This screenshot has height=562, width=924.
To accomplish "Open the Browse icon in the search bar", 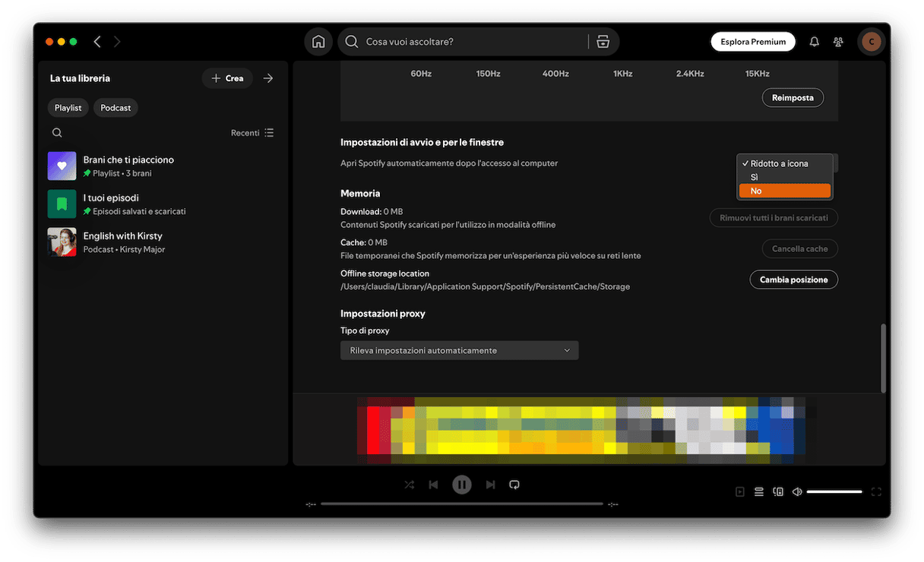I will (x=603, y=42).
